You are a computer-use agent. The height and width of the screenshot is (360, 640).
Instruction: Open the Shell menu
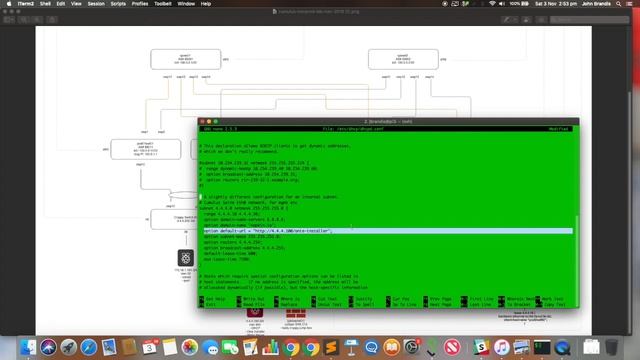(x=45, y=4)
